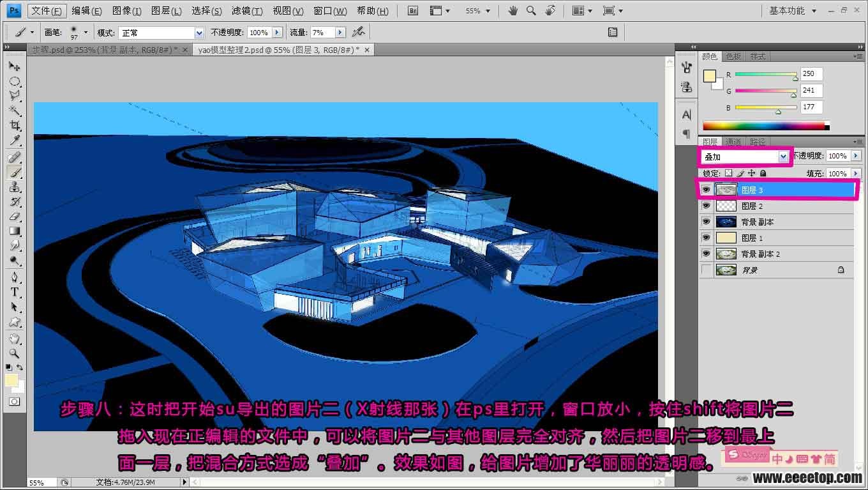The height and width of the screenshot is (490, 868).
Task: Open the 文件 menu
Action: coord(47,11)
